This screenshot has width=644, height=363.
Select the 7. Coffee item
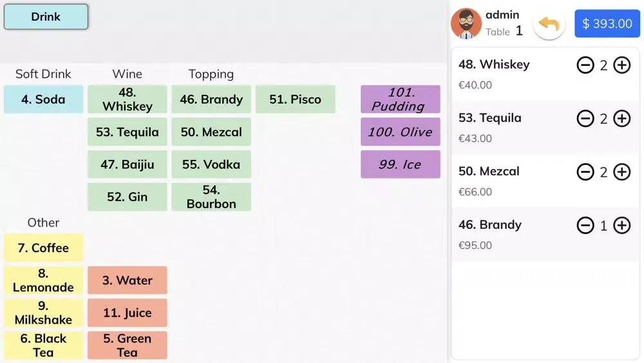(x=43, y=248)
